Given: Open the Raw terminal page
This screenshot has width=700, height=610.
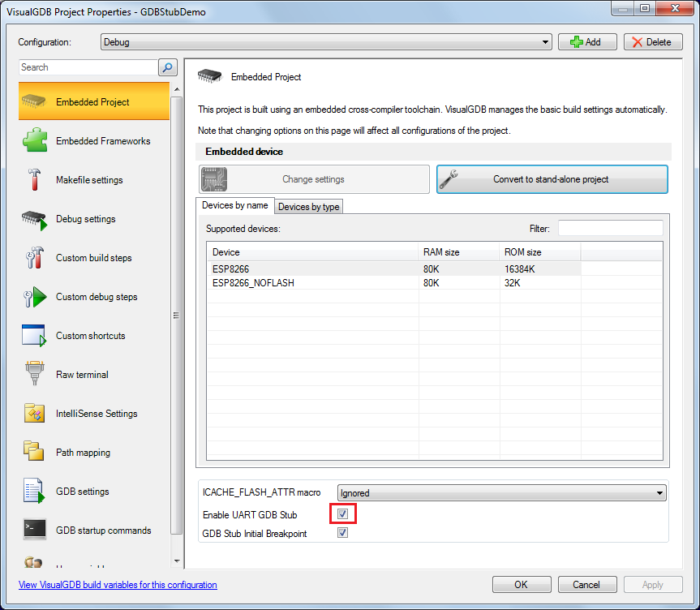Looking at the screenshot, I should (x=94, y=374).
